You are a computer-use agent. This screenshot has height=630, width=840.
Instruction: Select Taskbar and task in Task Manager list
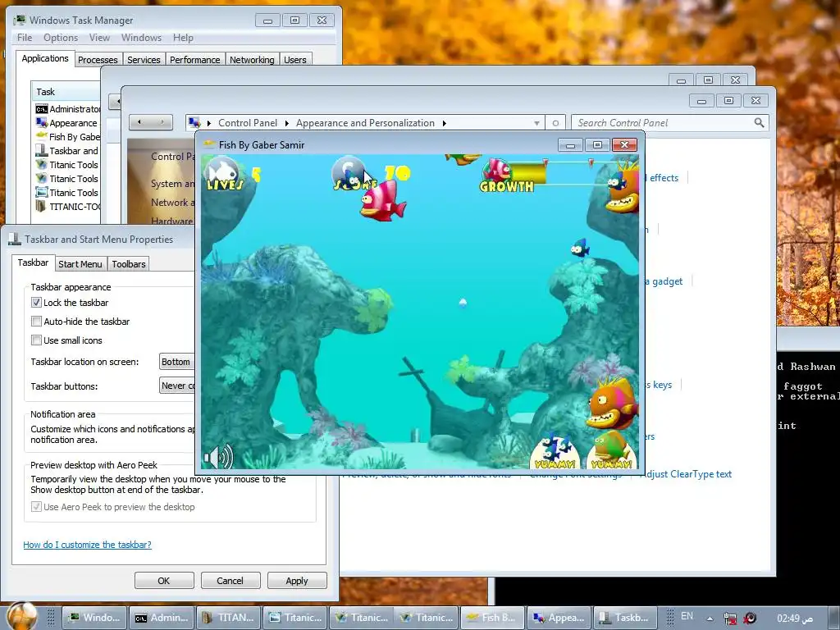tap(67, 151)
